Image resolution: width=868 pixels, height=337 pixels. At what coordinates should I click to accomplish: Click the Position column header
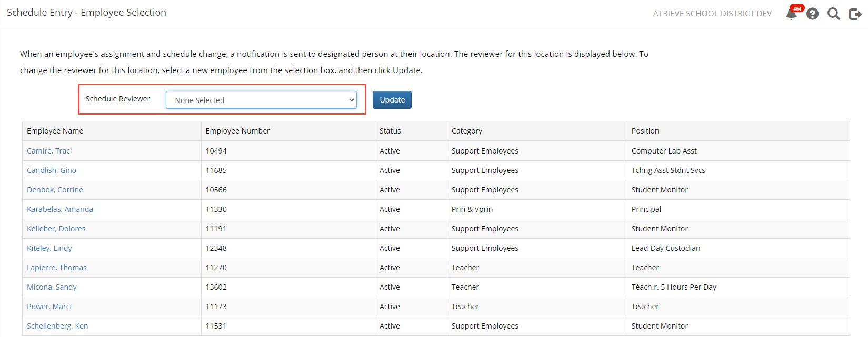tap(645, 131)
